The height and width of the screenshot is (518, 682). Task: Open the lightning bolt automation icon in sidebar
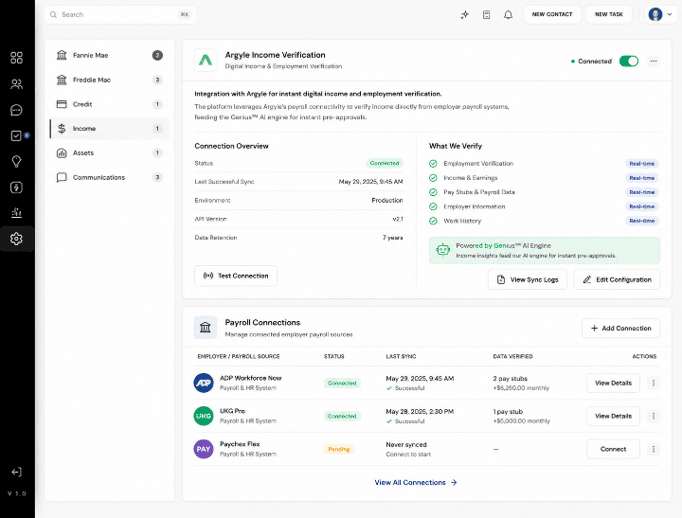17,187
